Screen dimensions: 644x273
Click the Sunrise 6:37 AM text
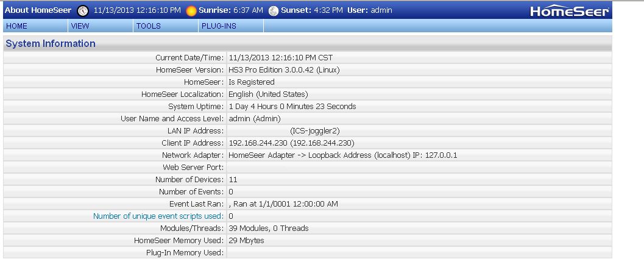(231, 10)
